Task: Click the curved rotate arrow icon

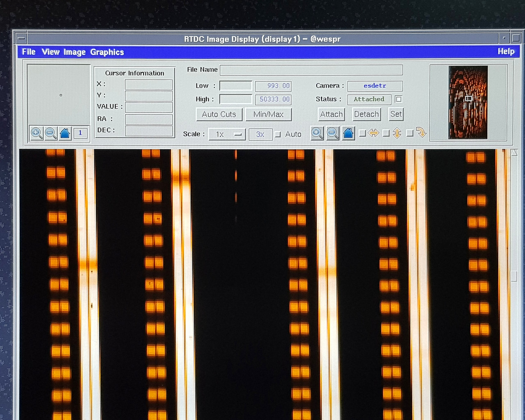Action: point(421,132)
